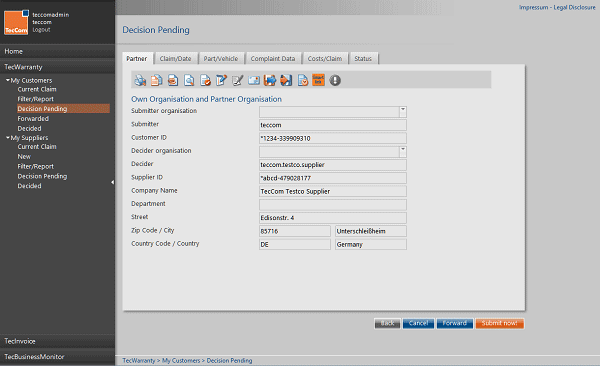Click the blue arrow forward icon
Image resolution: width=600 pixels, height=366 pixels.
coord(270,80)
